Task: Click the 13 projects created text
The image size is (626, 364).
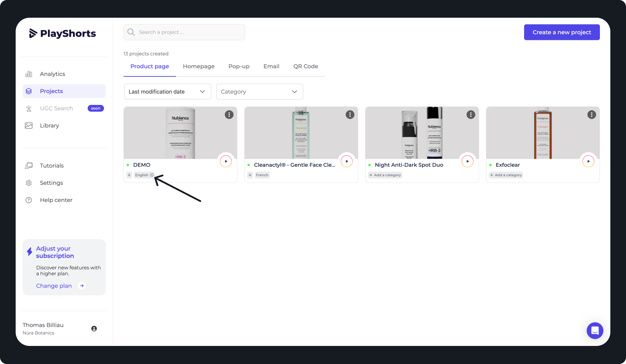Action: [146, 54]
